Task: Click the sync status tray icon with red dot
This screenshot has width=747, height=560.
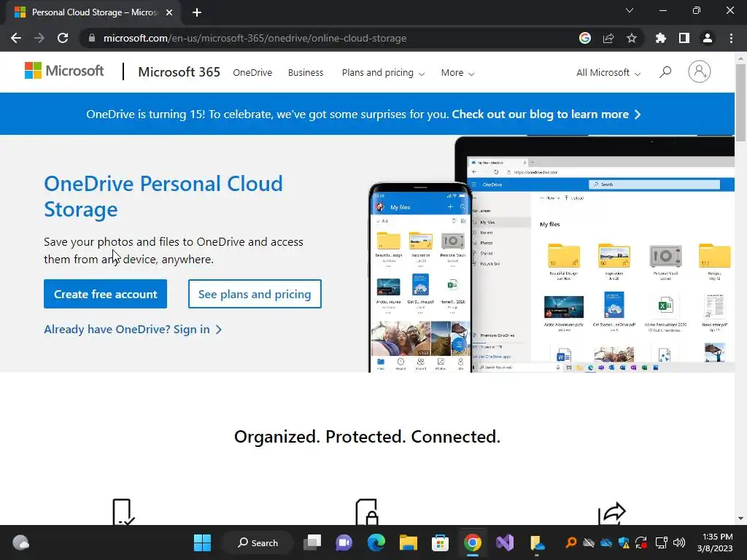Action: click(x=641, y=542)
